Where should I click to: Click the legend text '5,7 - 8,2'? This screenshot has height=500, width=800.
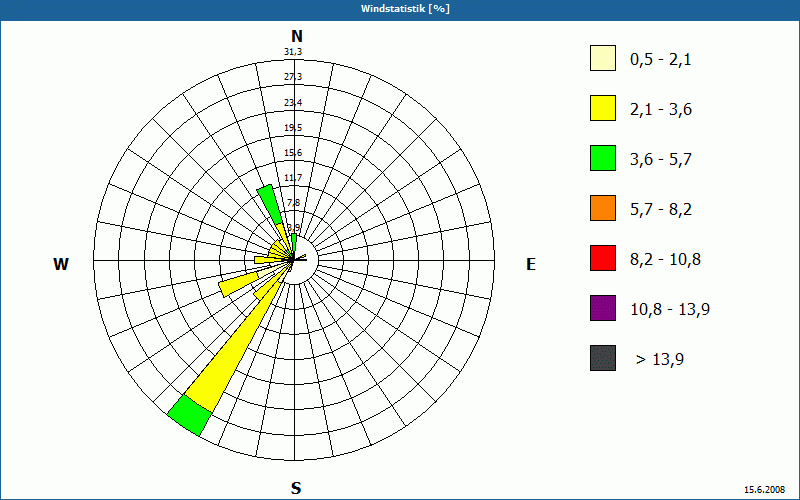661,210
